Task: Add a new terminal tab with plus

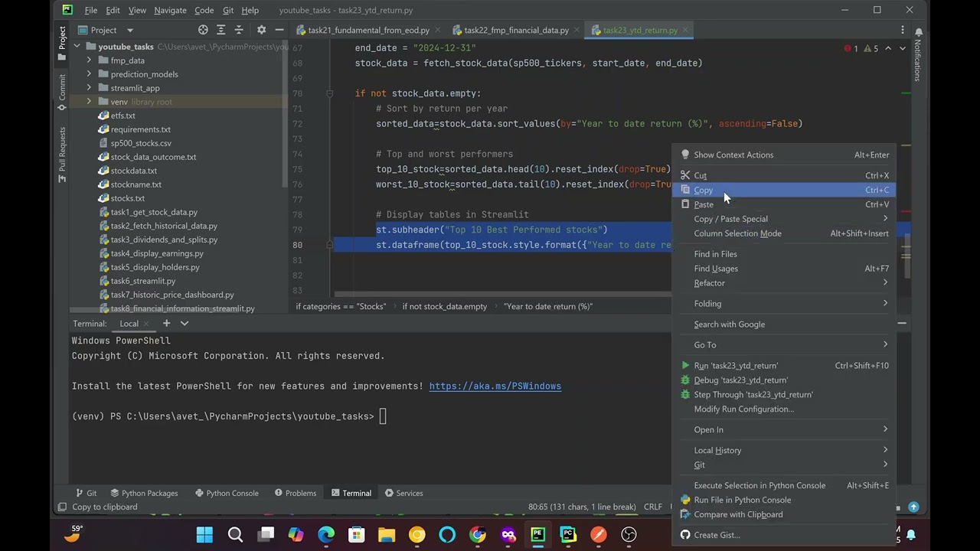Action: [x=166, y=324]
